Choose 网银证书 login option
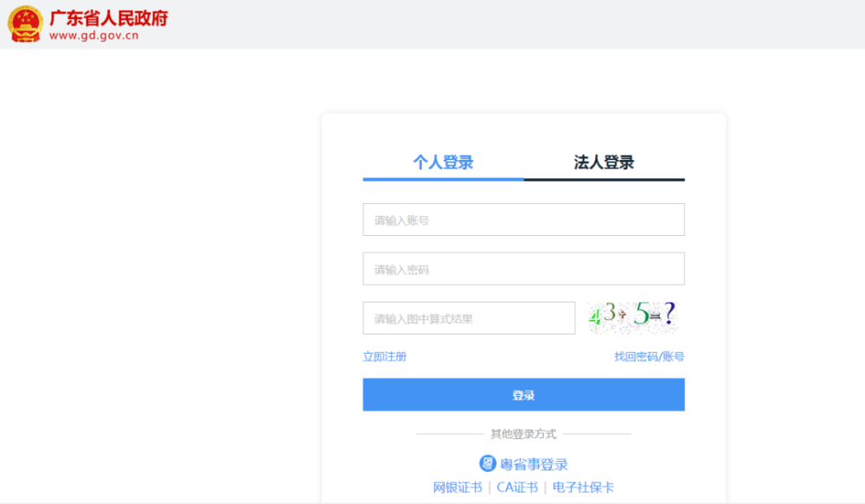Screen dimensions: 865x504 [x=458, y=488]
